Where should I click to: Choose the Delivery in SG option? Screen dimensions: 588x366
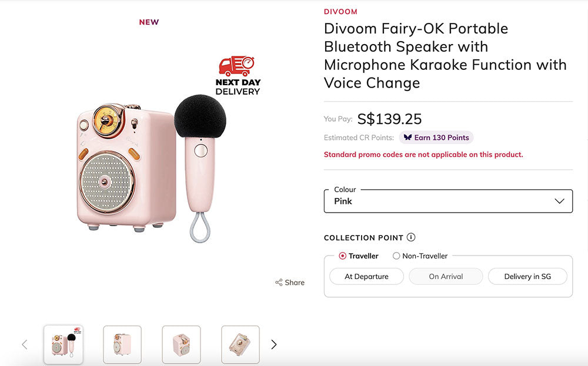(x=527, y=277)
